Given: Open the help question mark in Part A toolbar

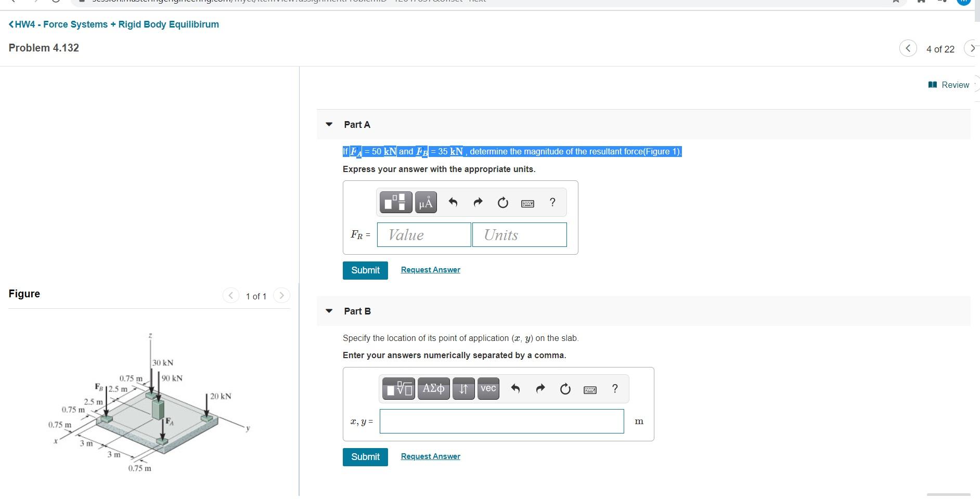Looking at the screenshot, I should [x=552, y=202].
